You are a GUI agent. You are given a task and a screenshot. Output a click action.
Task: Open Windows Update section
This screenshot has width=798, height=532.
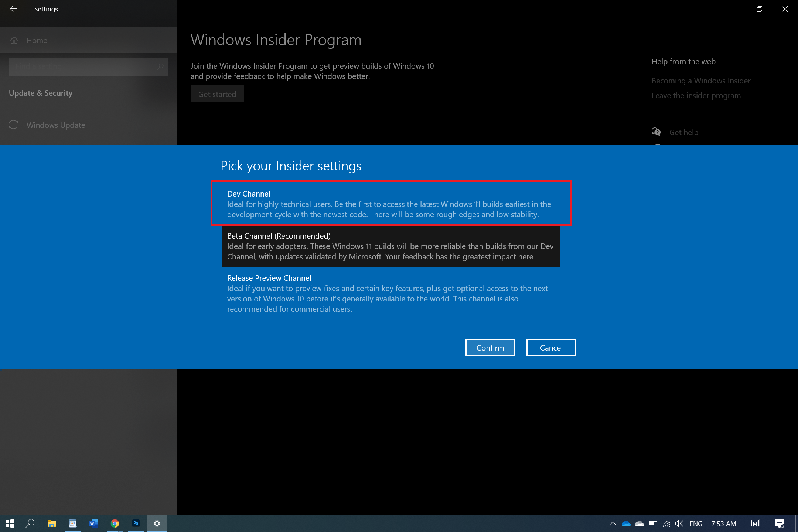pos(89,125)
